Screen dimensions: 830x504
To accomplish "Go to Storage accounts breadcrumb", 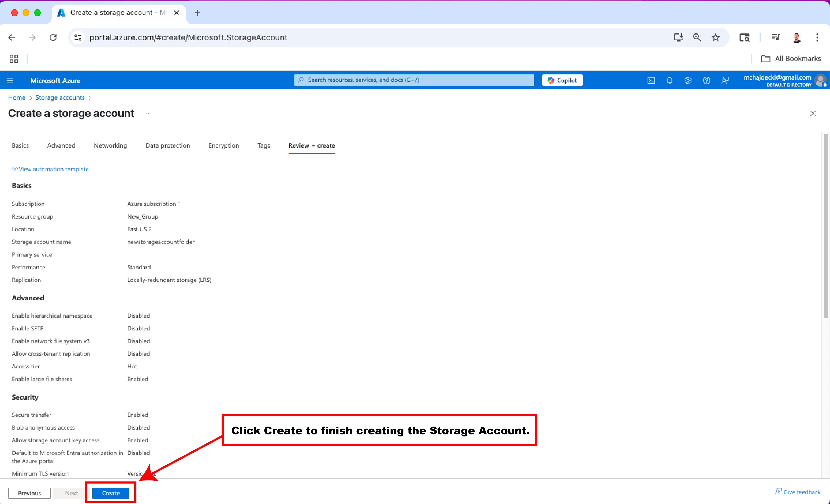I will click(x=60, y=98).
